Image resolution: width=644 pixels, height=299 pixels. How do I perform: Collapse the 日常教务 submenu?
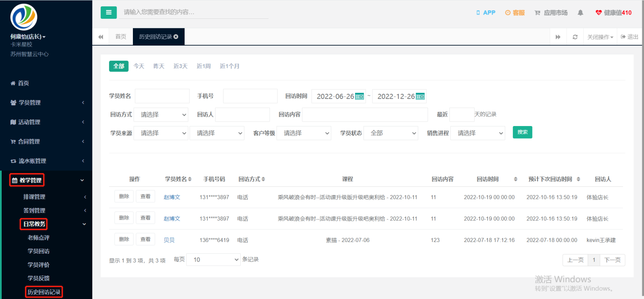coord(46,224)
